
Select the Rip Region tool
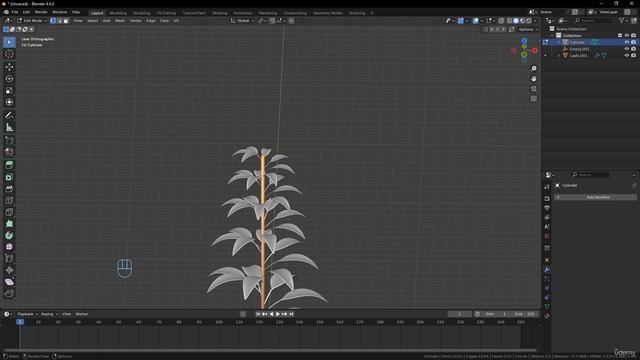[9, 293]
